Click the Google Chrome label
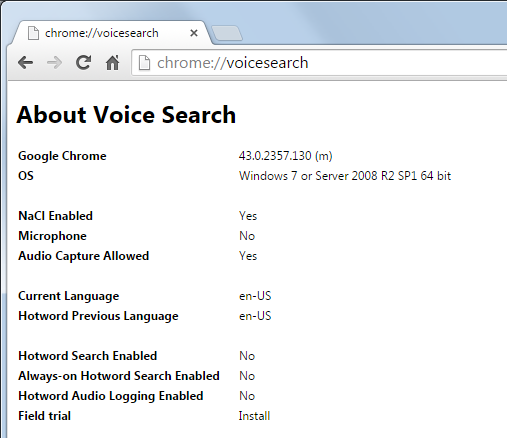Image resolution: width=507 pixels, height=438 pixels. pyautogui.click(x=62, y=156)
